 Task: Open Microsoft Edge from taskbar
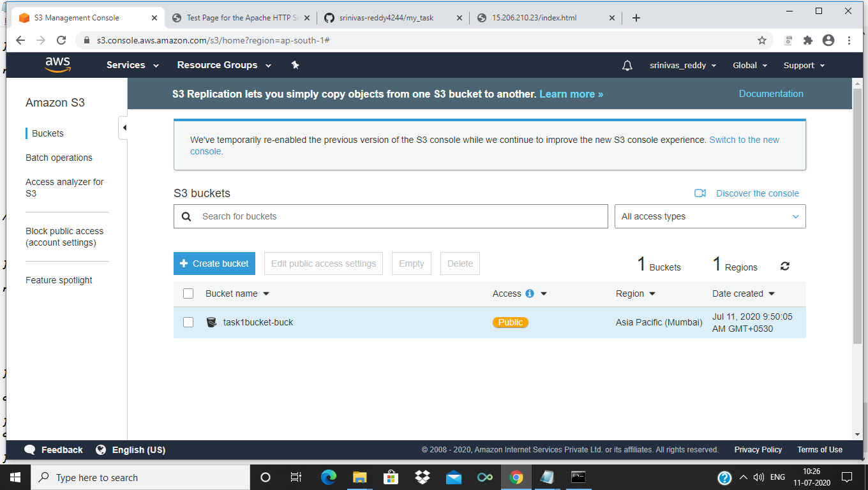(x=329, y=477)
